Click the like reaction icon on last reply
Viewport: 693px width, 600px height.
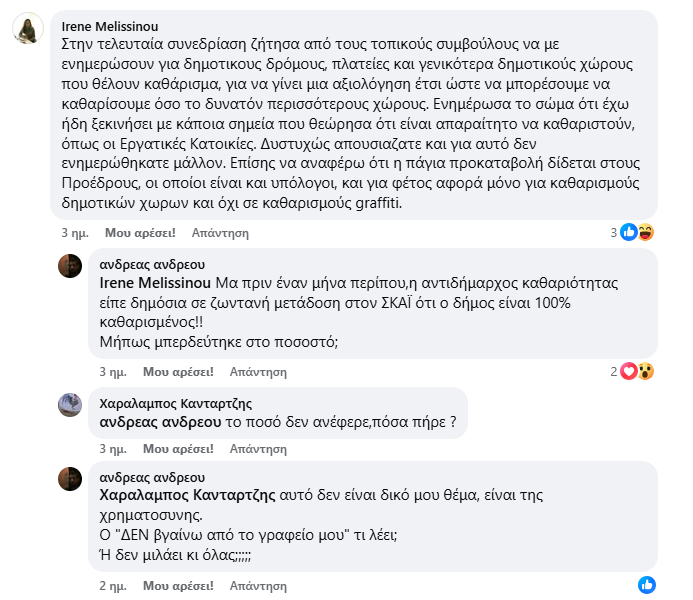click(647, 584)
